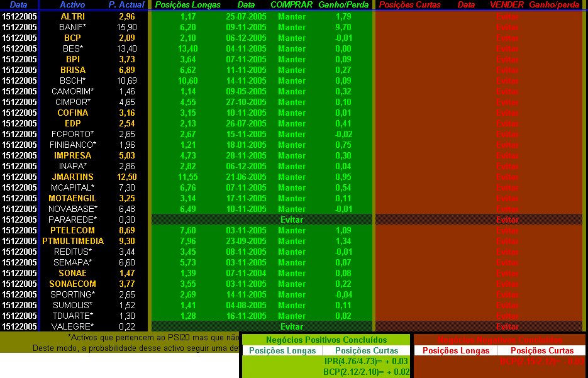Click the TDUARTE* asset name
Image resolution: width=588 pixels, height=378 pixels.
point(72,316)
